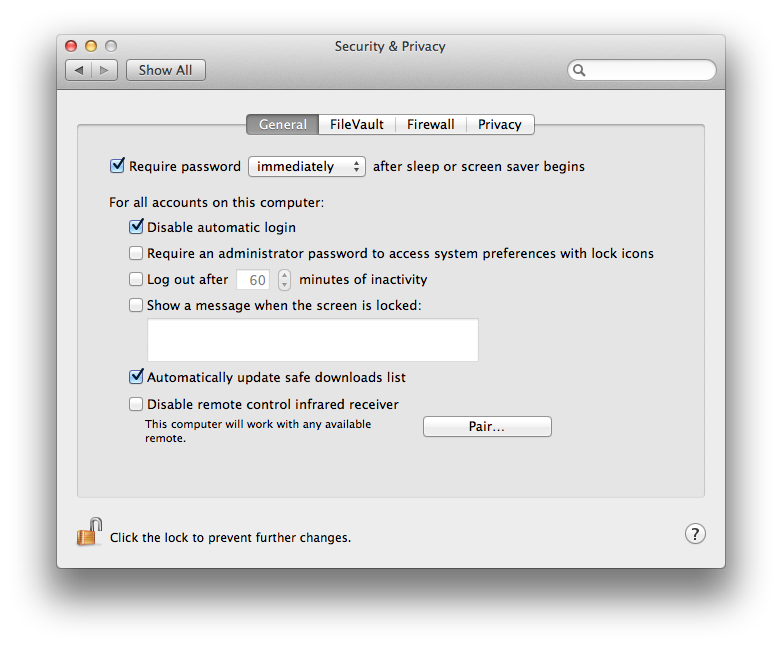Click the Show All button
This screenshot has height=647, width=782.
coord(166,70)
